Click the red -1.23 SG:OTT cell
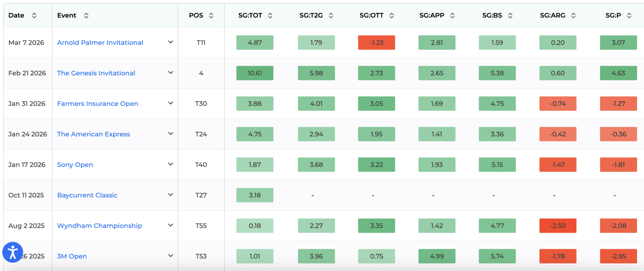 (x=376, y=43)
